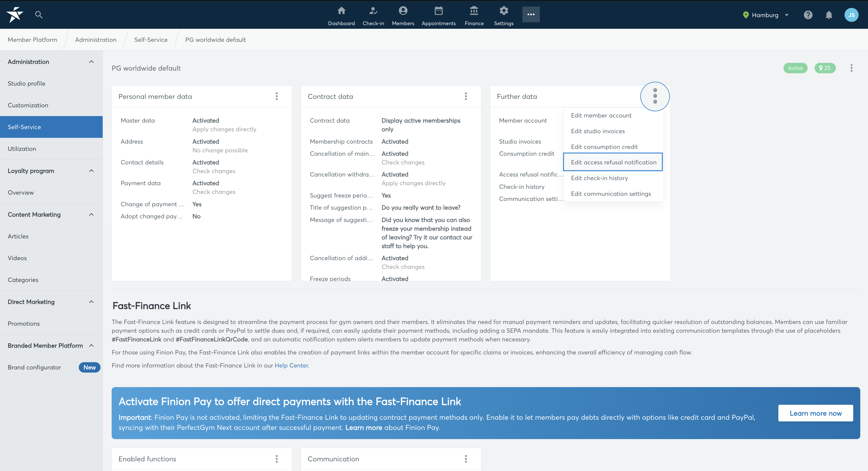Open the Finance bank icon
The height and width of the screenshot is (471, 868).
point(474,10)
